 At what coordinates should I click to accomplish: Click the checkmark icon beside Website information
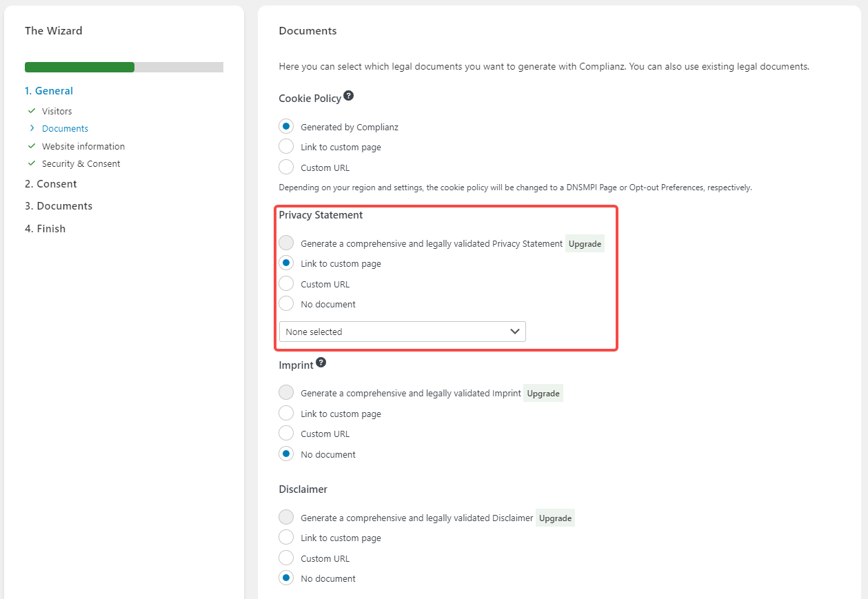(x=32, y=146)
